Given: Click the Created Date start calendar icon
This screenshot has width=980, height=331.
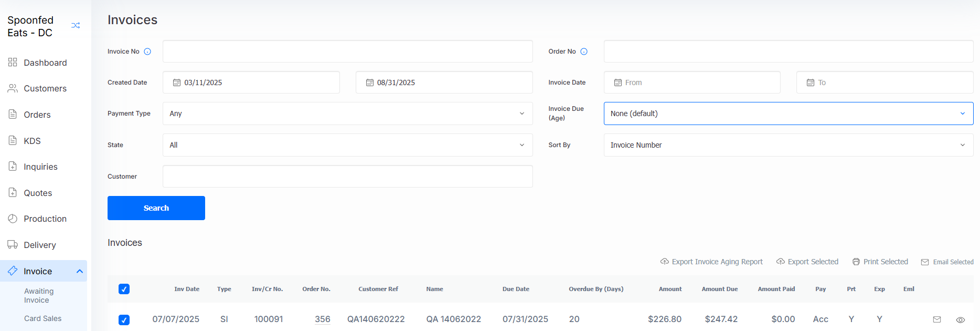Looking at the screenshot, I should (177, 82).
